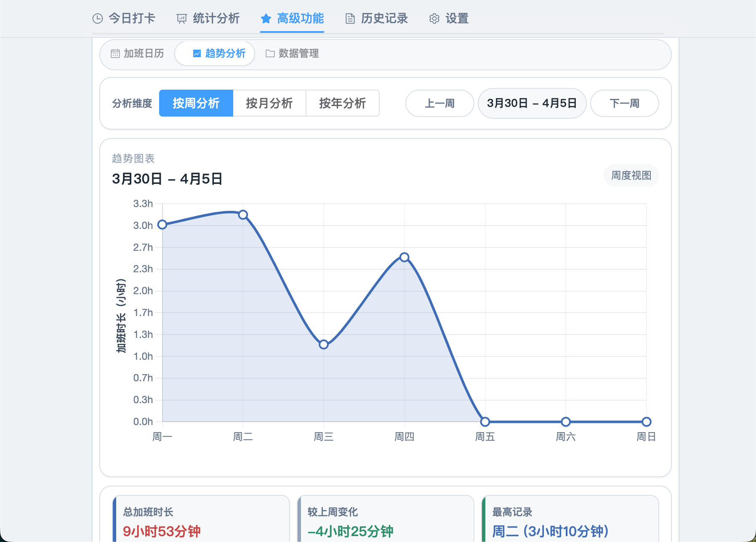Switch analysis to 按年分析
The width and height of the screenshot is (756, 542).
pyautogui.click(x=342, y=103)
